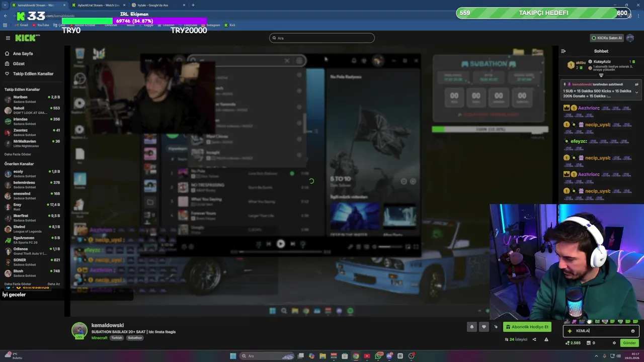Click the Turkish tag
This screenshot has height=362, width=644.
(x=117, y=338)
